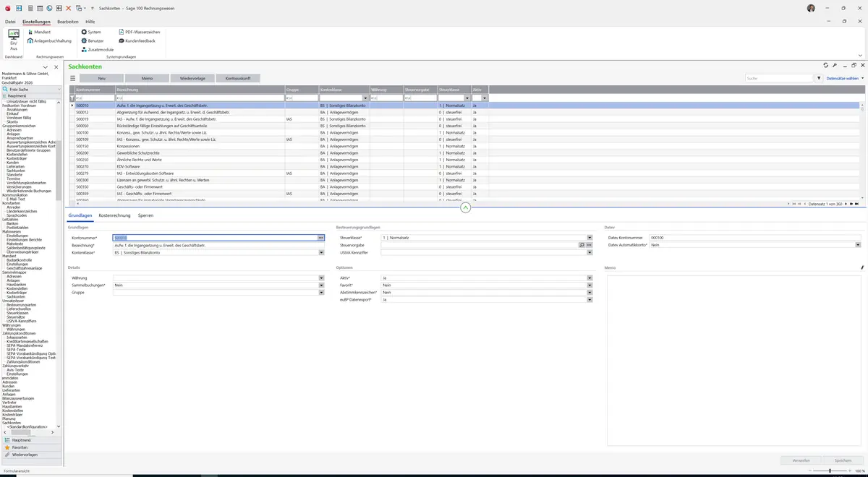
Task: Click the pencil icon beside the Memo heading
Action: (x=862, y=267)
